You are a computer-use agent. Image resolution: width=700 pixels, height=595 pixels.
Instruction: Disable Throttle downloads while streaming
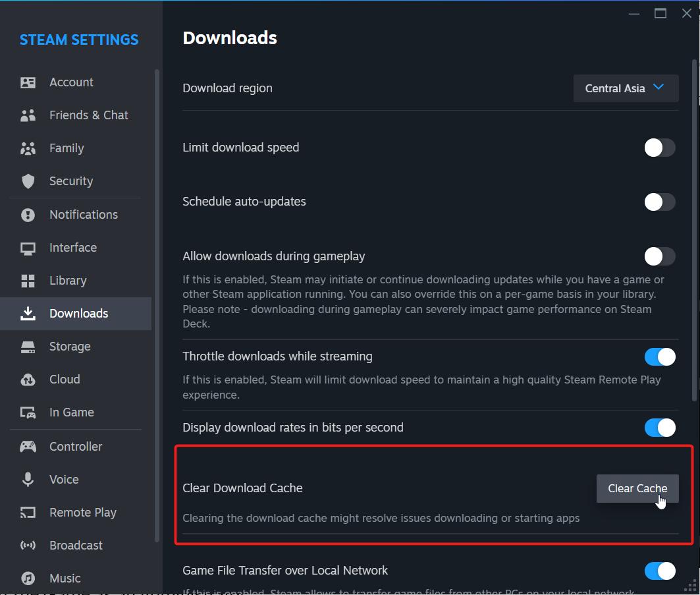660,356
